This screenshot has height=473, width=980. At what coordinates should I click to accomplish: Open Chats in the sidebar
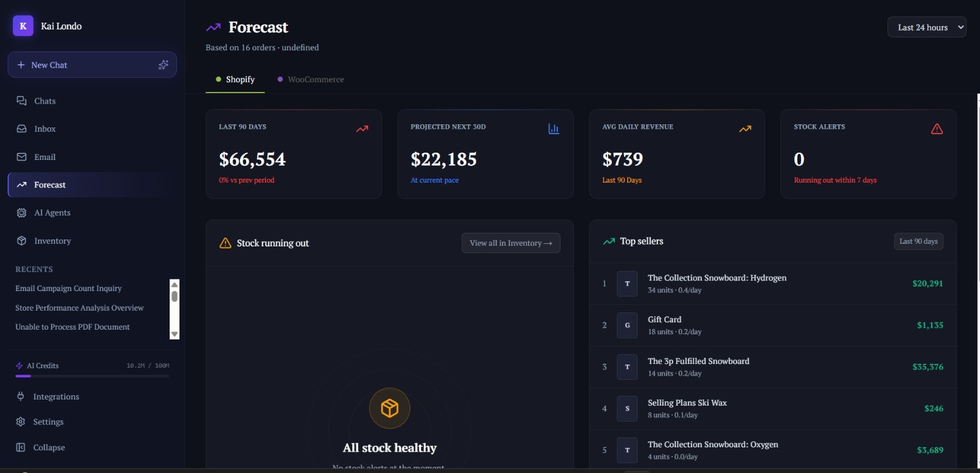[x=92, y=100]
